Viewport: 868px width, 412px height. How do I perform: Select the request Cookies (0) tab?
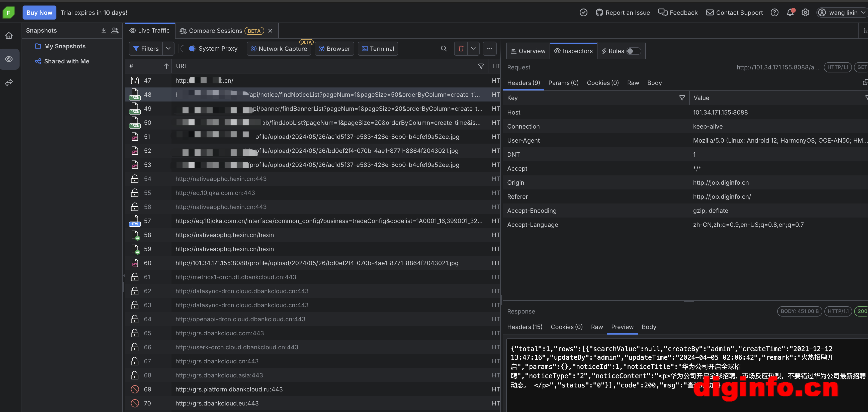click(602, 83)
